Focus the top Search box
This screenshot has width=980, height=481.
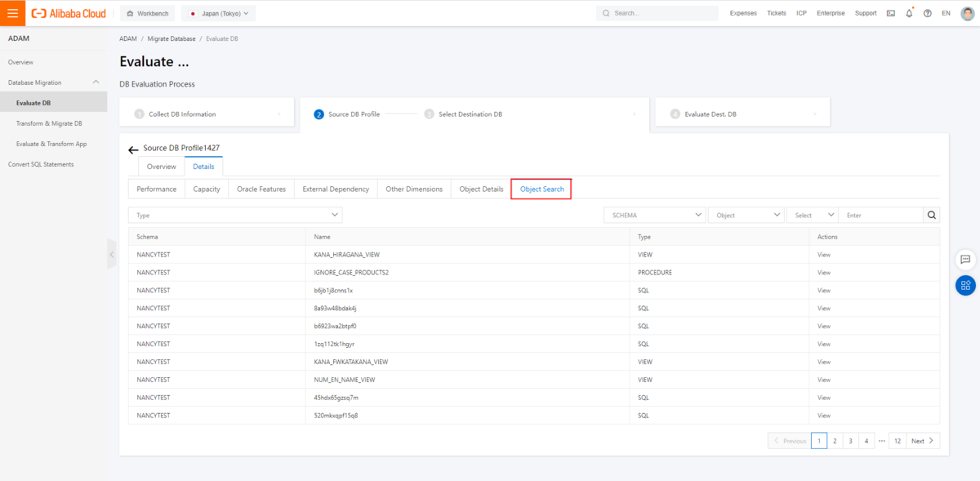click(x=658, y=13)
